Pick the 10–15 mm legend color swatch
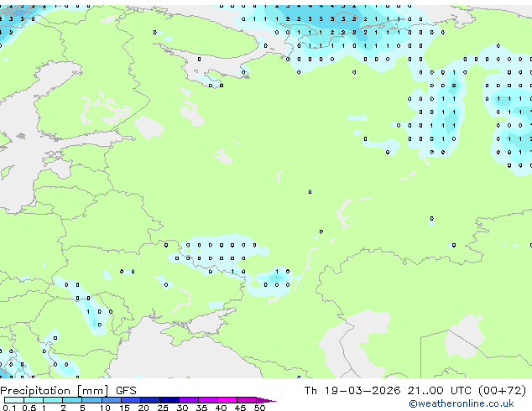 coord(112,400)
